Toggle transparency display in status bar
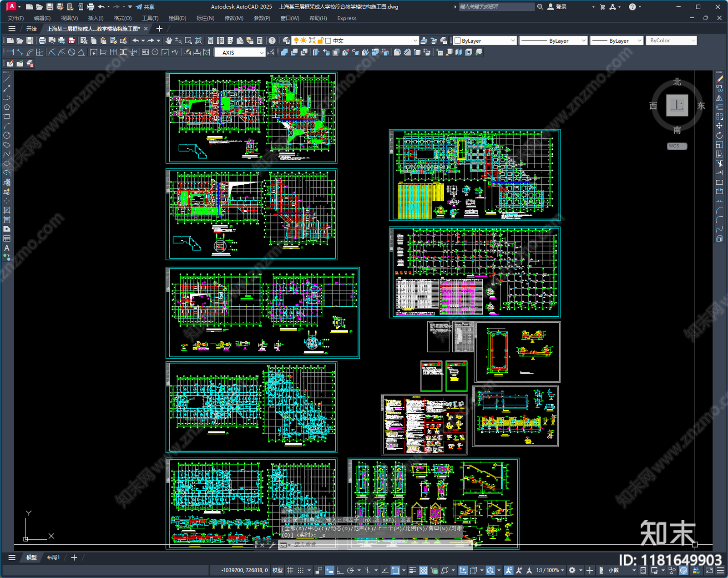Image resolution: width=728 pixels, height=578 pixels. (x=424, y=570)
